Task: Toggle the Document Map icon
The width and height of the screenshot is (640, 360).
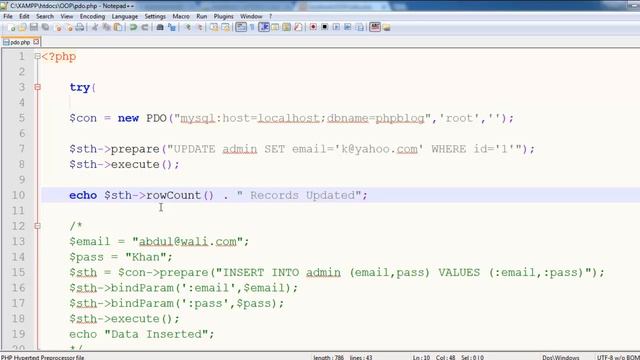Action: click(x=287, y=27)
